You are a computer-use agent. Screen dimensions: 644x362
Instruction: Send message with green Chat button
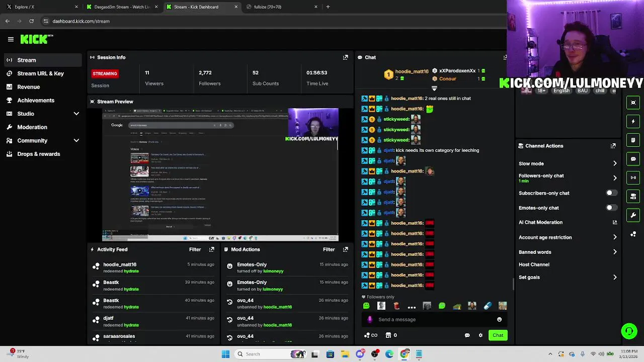(x=498, y=335)
